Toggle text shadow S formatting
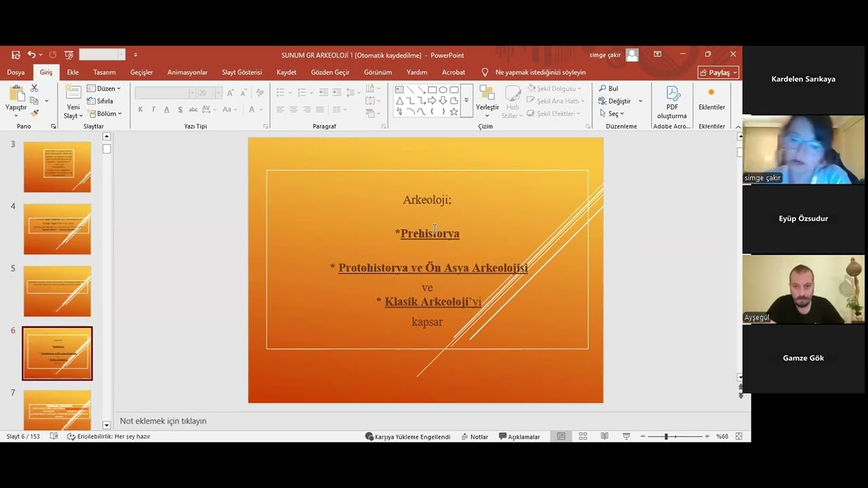The width and height of the screenshot is (868, 488). point(180,110)
